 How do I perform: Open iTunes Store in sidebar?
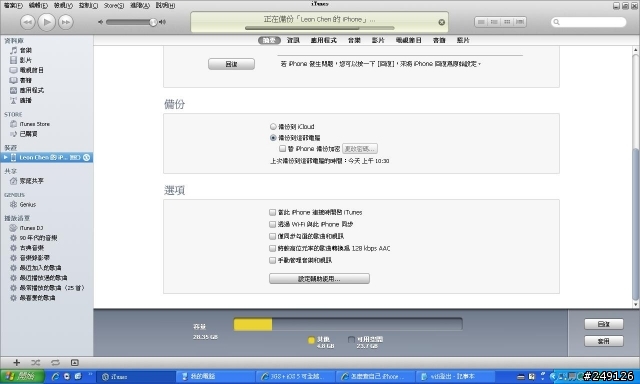pos(35,124)
